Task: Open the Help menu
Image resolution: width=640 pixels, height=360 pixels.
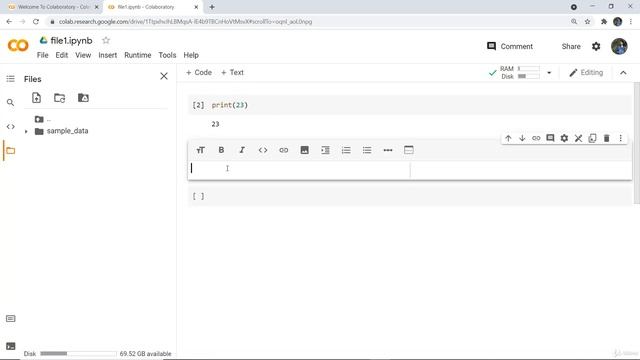Action: point(191,55)
